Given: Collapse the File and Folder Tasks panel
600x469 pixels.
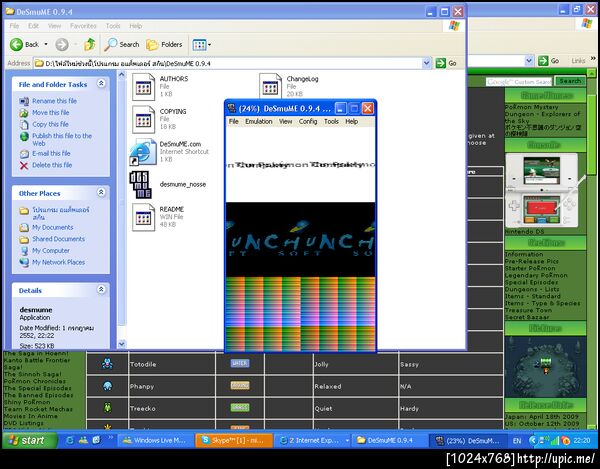Looking at the screenshot, I should click(x=101, y=83).
